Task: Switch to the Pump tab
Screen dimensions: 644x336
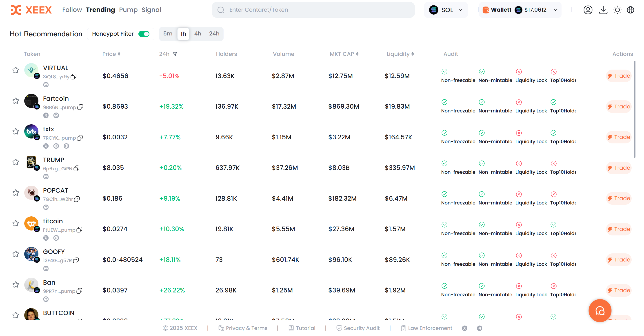Action: coord(128,10)
